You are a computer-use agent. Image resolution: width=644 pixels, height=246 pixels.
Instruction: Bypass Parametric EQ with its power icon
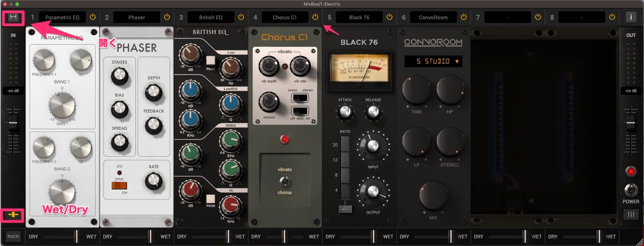pyautogui.click(x=92, y=18)
